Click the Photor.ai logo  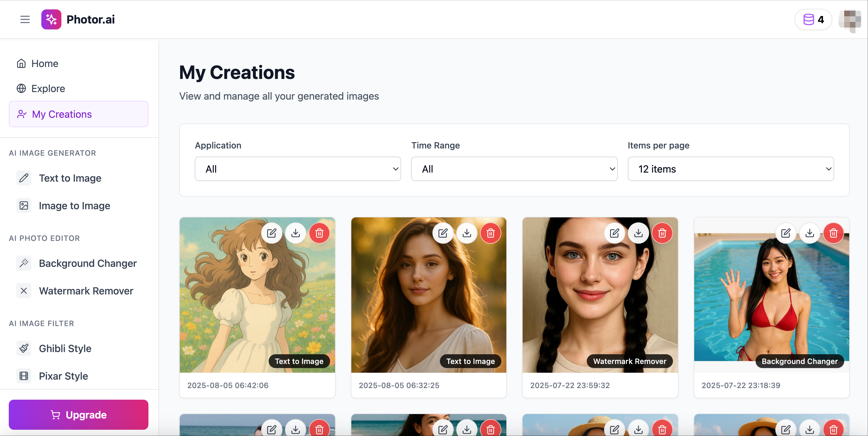pyautogui.click(x=78, y=19)
